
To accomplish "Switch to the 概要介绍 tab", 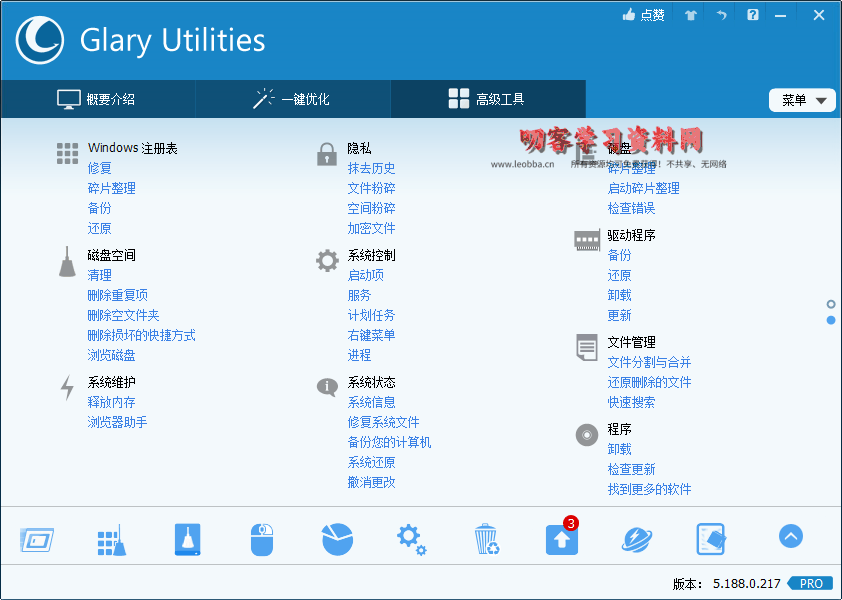I will click(97, 99).
